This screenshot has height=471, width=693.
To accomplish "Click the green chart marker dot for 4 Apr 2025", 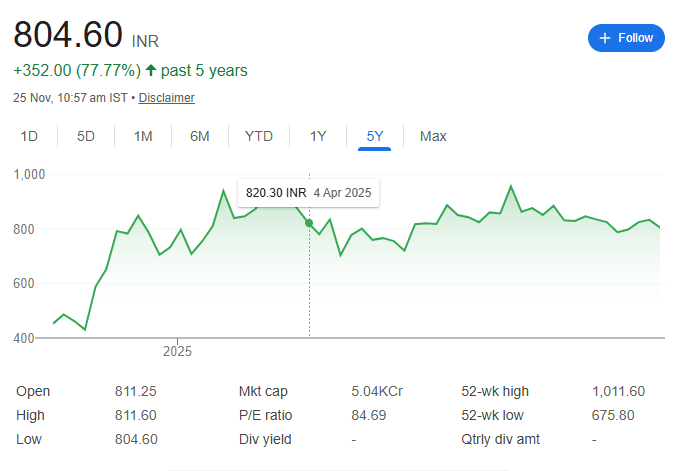I will pos(309,223).
